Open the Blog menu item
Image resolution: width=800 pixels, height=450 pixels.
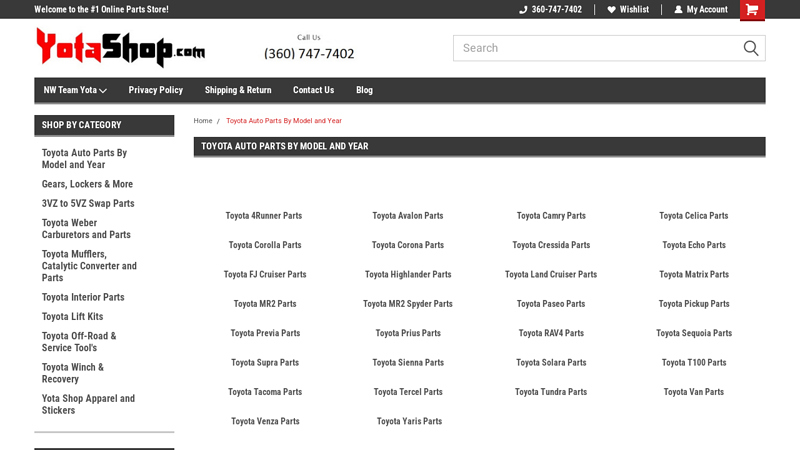point(364,90)
